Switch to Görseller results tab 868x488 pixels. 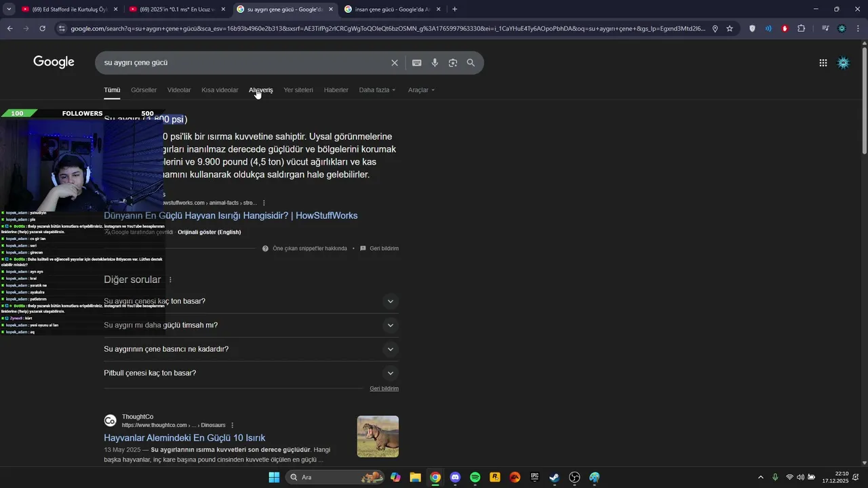pos(144,89)
